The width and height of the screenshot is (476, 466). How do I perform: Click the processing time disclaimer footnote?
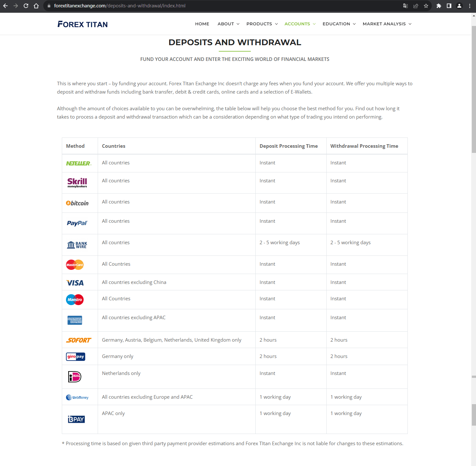[233, 444]
